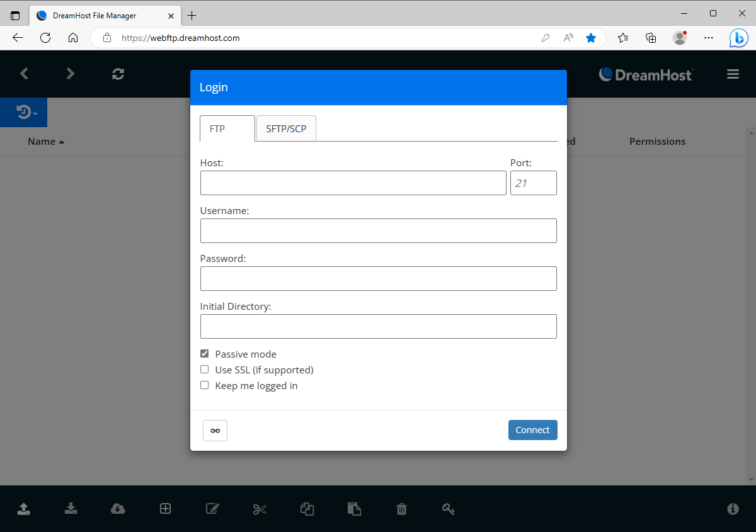
Task: Open the browser favorites list icon
Action: [623, 38]
